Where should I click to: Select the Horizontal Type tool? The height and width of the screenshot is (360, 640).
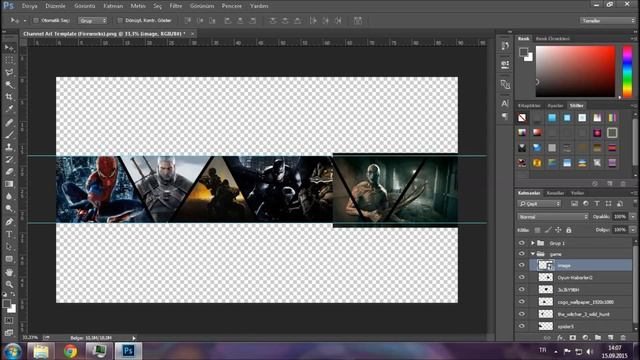point(9,234)
